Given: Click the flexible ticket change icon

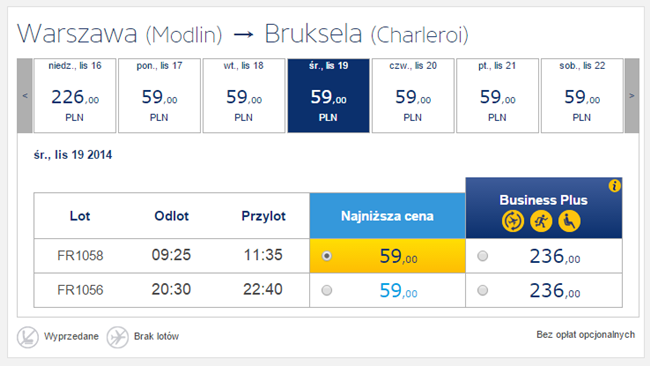Looking at the screenshot, I should (513, 221).
